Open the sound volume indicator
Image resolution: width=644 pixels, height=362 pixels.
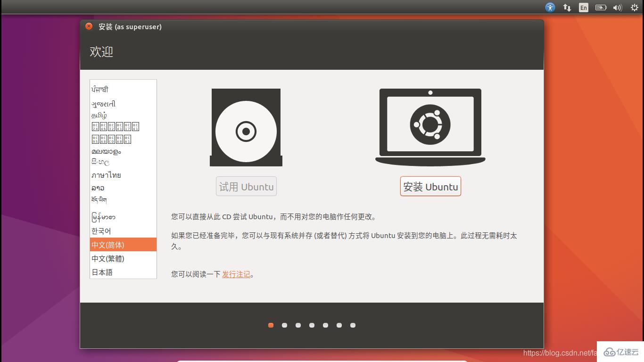(x=618, y=8)
